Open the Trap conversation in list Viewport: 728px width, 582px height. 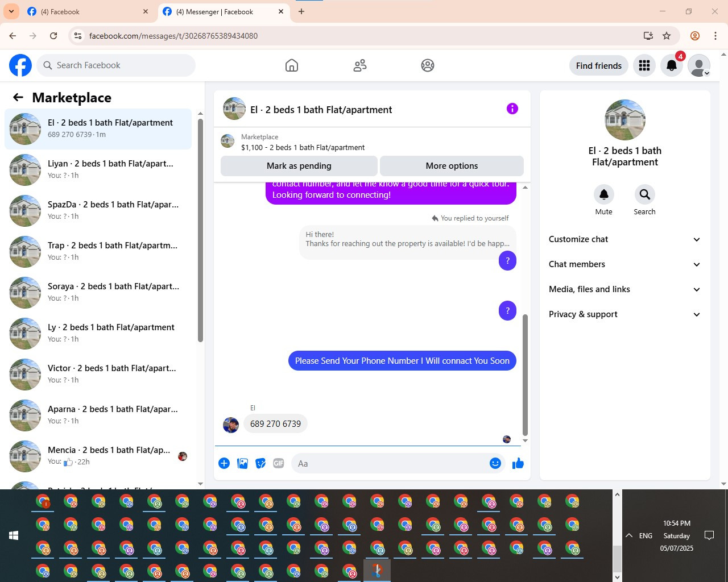[98, 251]
